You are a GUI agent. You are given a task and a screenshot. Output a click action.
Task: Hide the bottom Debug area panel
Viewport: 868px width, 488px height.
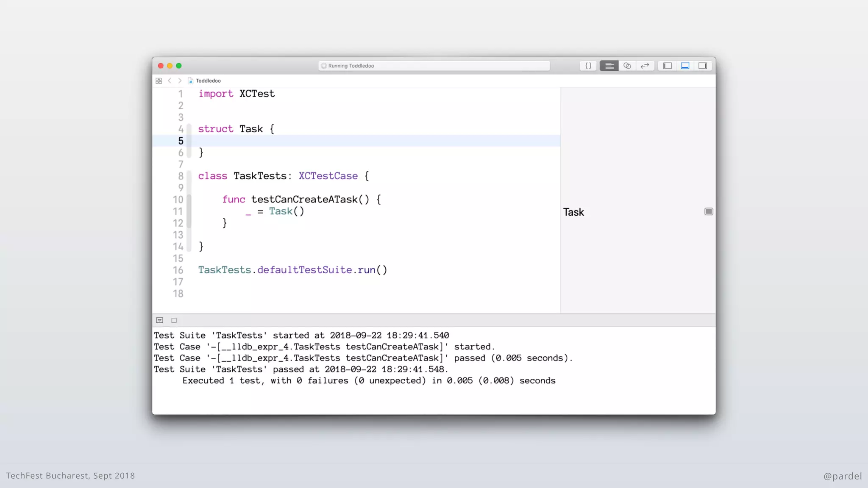pos(685,66)
